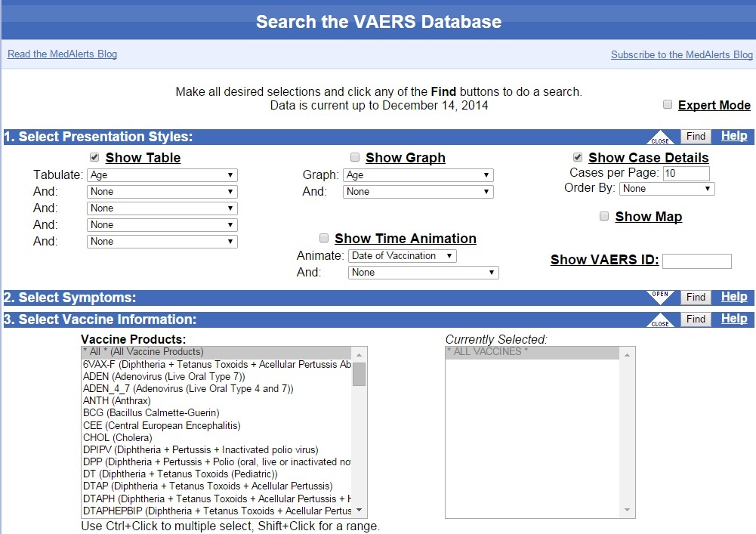Open the first And dropdown under Tabulate
The width and height of the screenshot is (756, 534).
point(162,192)
